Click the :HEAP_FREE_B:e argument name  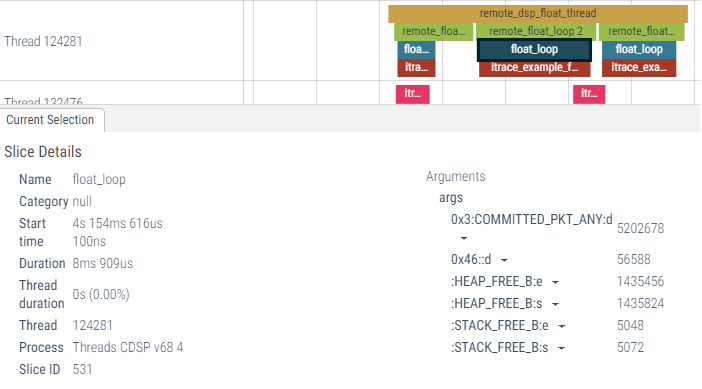coord(497,281)
